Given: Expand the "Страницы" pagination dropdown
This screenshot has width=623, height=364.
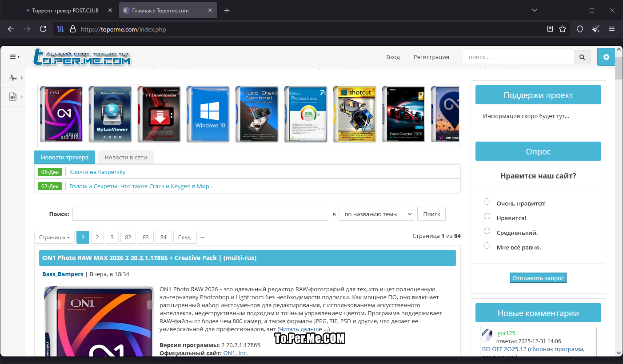Looking at the screenshot, I should point(54,237).
